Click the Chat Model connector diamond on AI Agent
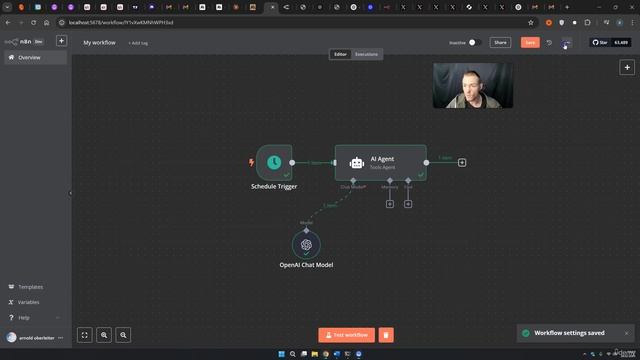The width and height of the screenshot is (640, 360). [353, 180]
